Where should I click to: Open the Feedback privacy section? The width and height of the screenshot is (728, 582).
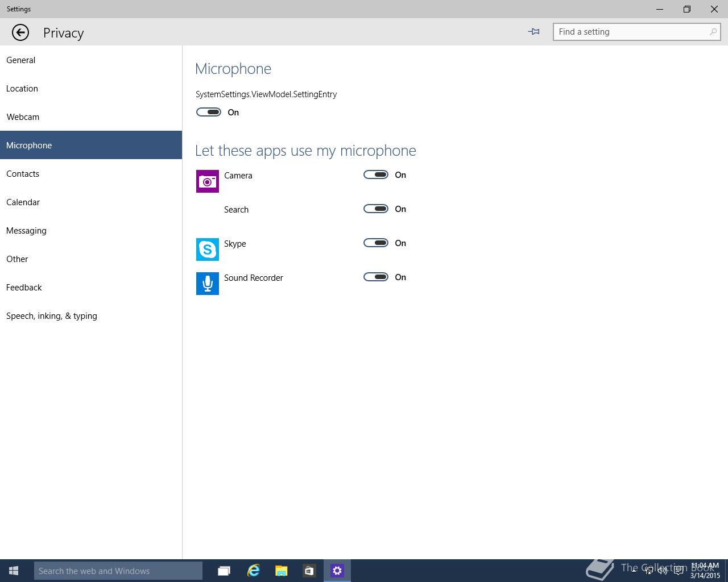pos(91,287)
